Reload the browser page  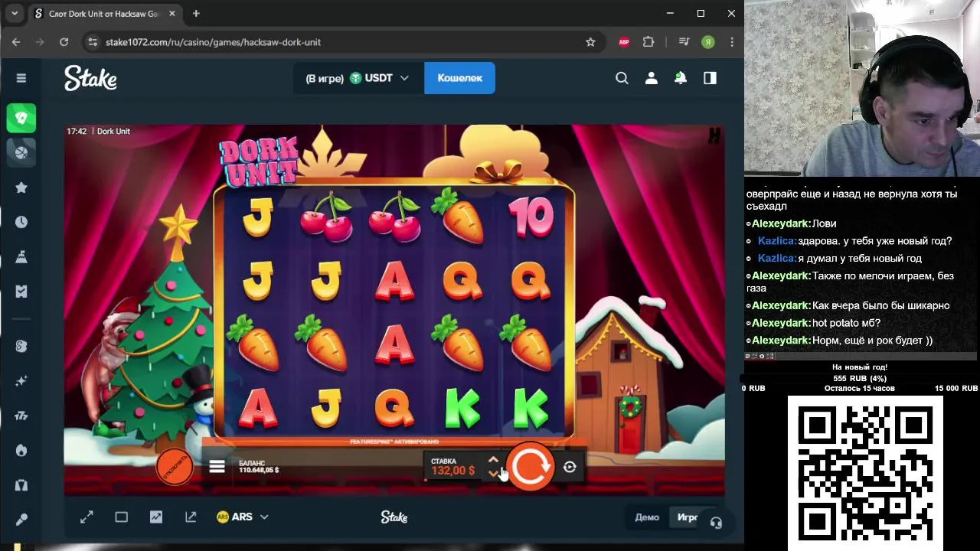(x=64, y=42)
